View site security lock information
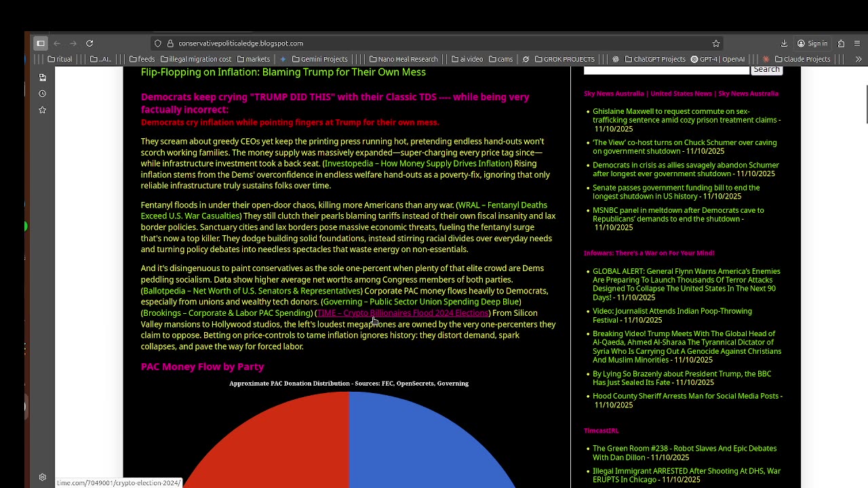The width and height of the screenshot is (868, 488). [170, 43]
